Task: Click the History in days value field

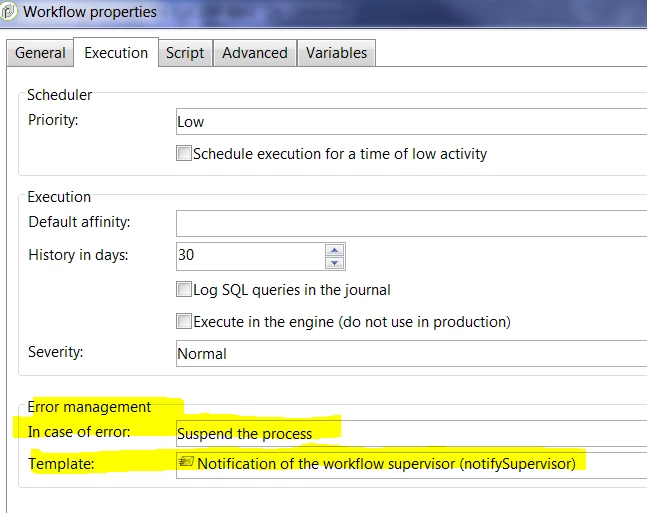Action: click(250, 256)
